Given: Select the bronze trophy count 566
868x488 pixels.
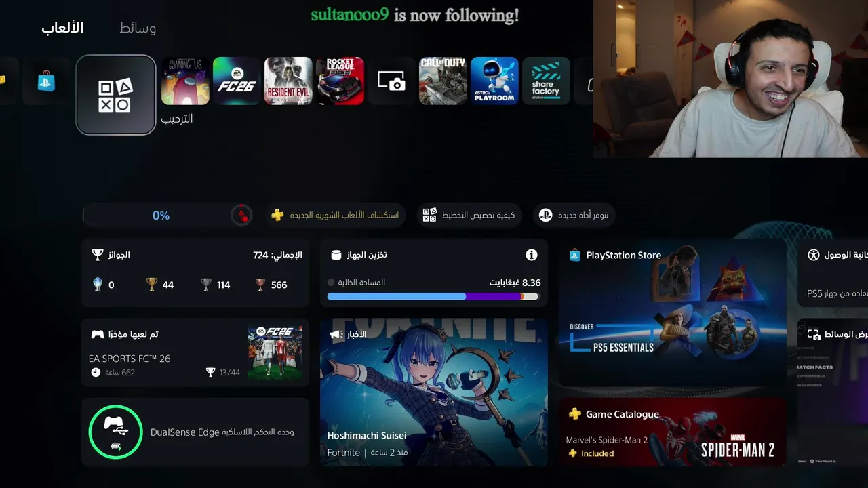Looking at the screenshot, I should pyautogui.click(x=271, y=285).
